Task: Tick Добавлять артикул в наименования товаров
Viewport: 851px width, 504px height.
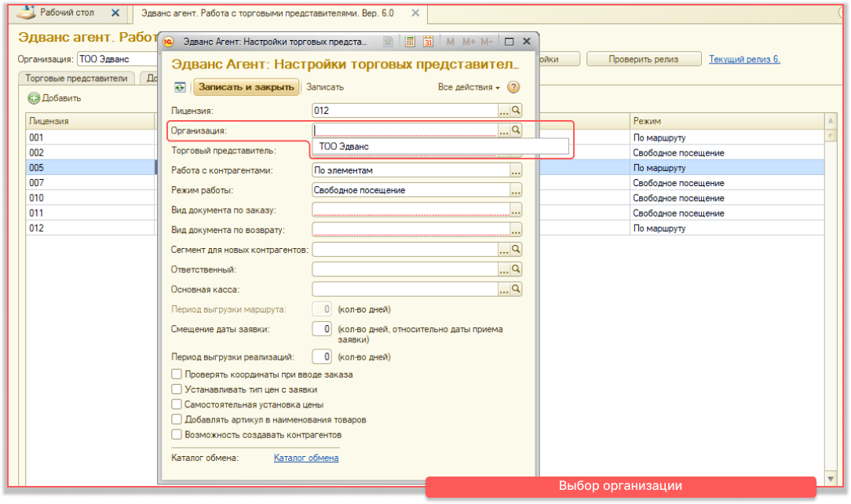Action: coord(177,419)
